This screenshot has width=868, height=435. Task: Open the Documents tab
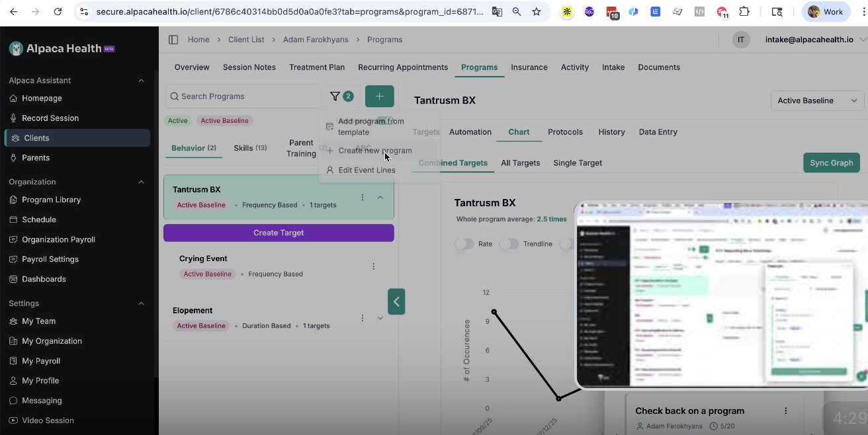tap(659, 67)
